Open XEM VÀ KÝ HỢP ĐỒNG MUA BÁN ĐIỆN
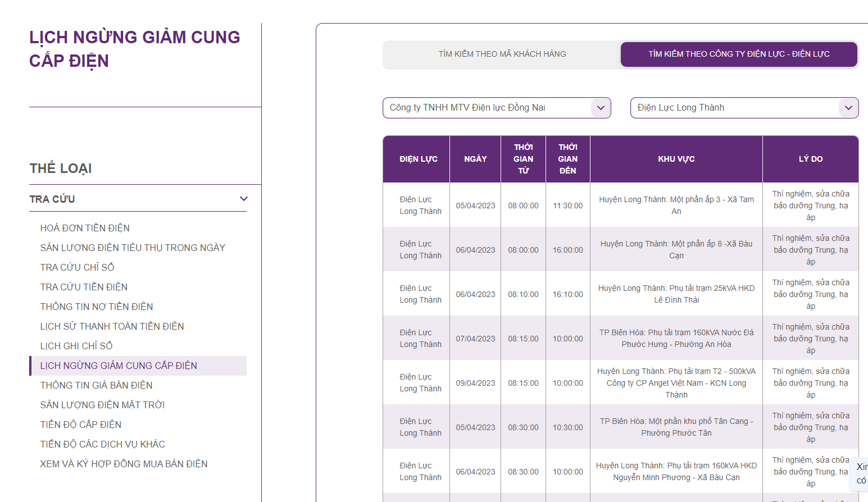 (x=124, y=464)
